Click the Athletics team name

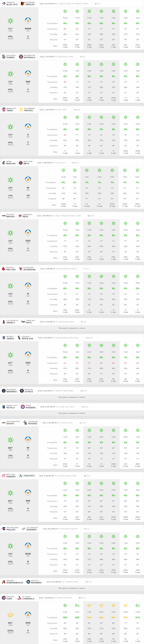coord(29,476)
